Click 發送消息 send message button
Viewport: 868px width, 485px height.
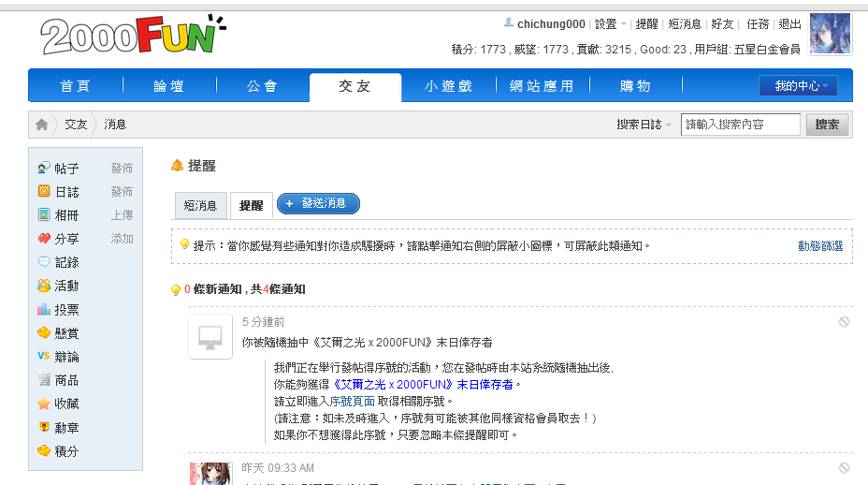point(318,203)
